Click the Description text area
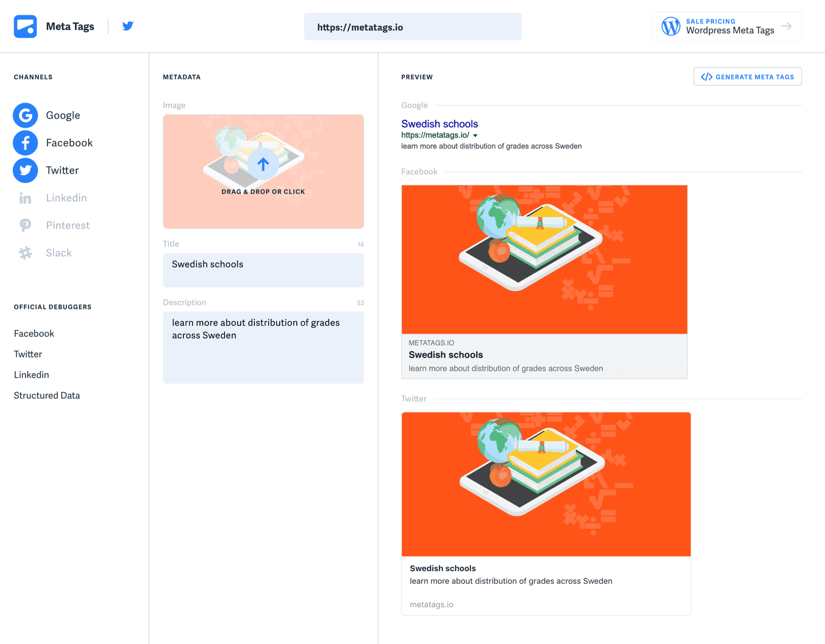Image resolution: width=825 pixels, height=644 pixels. [x=263, y=347]
